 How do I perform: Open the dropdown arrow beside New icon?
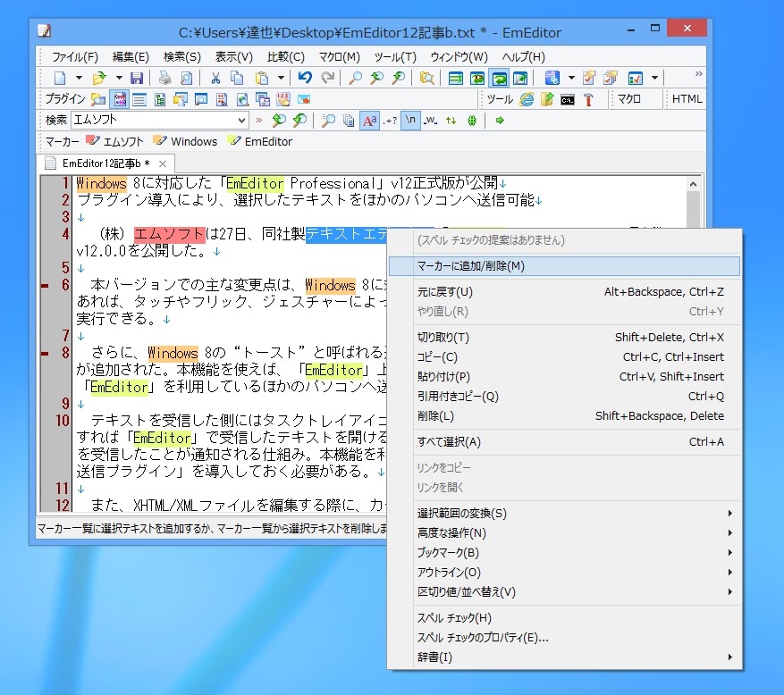click(x=79, y=79)
